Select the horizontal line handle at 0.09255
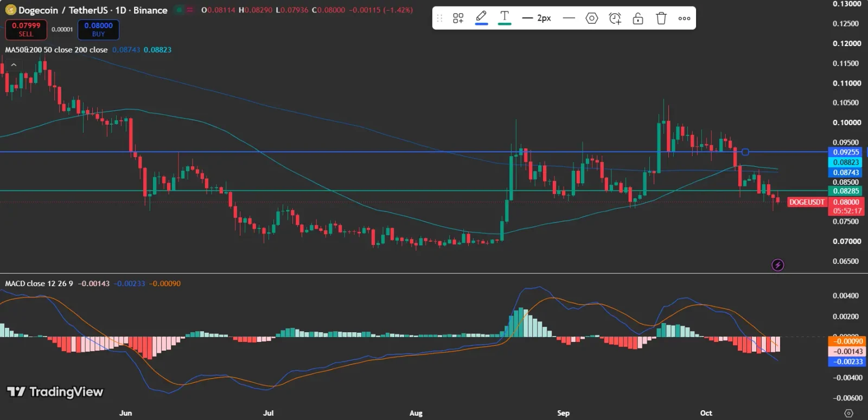868x420 pixels. coord(745,152)
